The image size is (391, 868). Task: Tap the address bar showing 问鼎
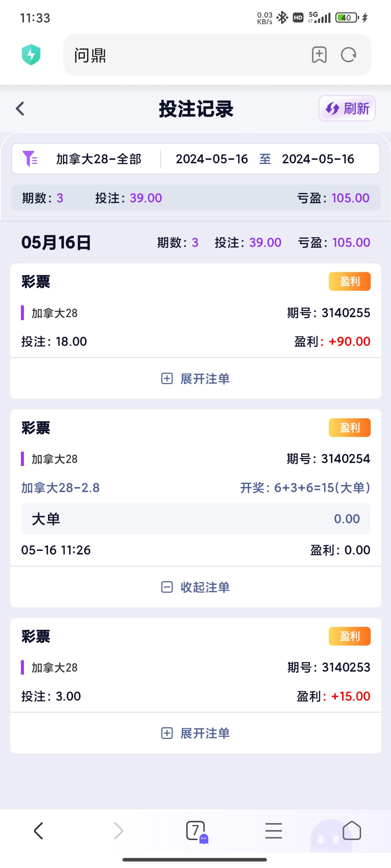[188, 55]
